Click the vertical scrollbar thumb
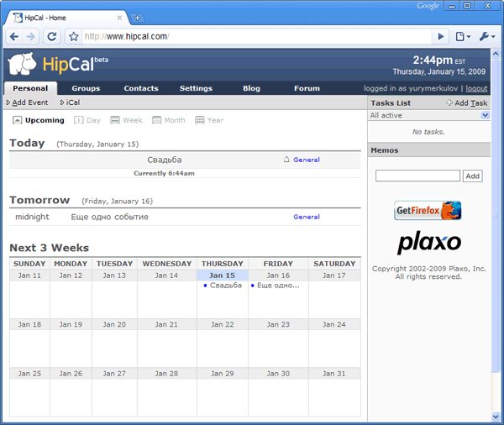504x425 pixels. (x=496, y=215)
